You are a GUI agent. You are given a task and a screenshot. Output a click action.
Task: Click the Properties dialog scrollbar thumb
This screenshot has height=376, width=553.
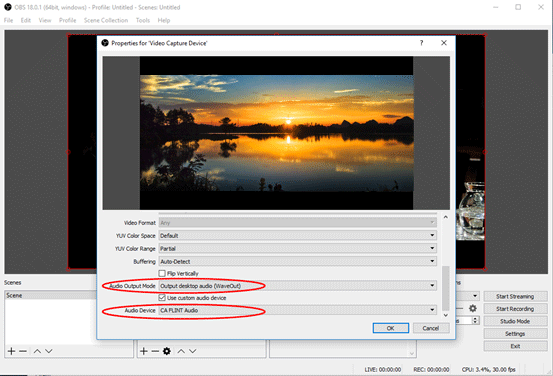pyautogui.click(x=446, y=288)
